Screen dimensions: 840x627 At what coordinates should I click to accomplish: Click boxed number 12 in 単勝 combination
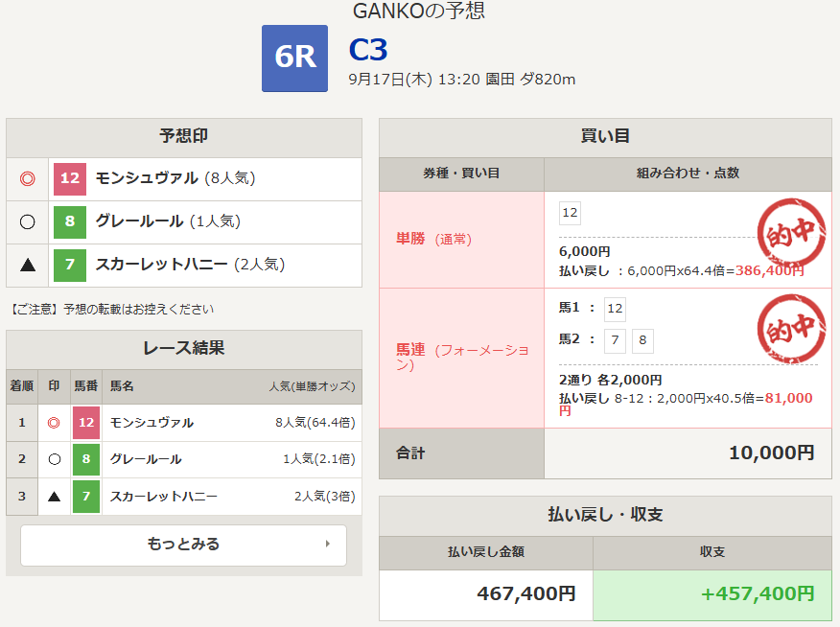tap(570, 213)
